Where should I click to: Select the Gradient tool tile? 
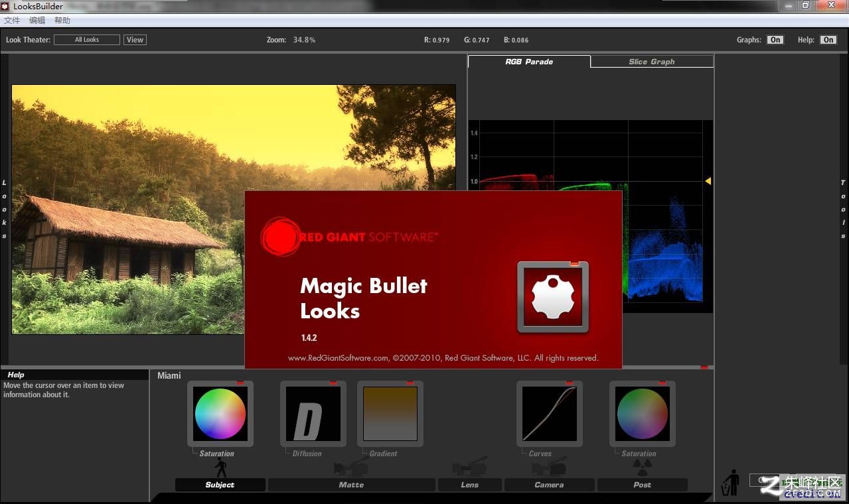point(390,414)
